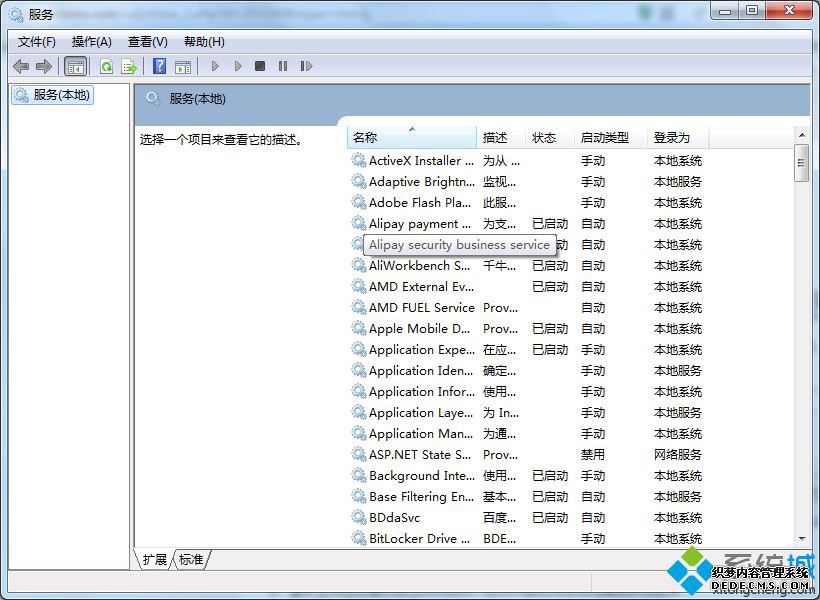
Task: Open the 查看(V) menu
Action: tap(147, 42)
